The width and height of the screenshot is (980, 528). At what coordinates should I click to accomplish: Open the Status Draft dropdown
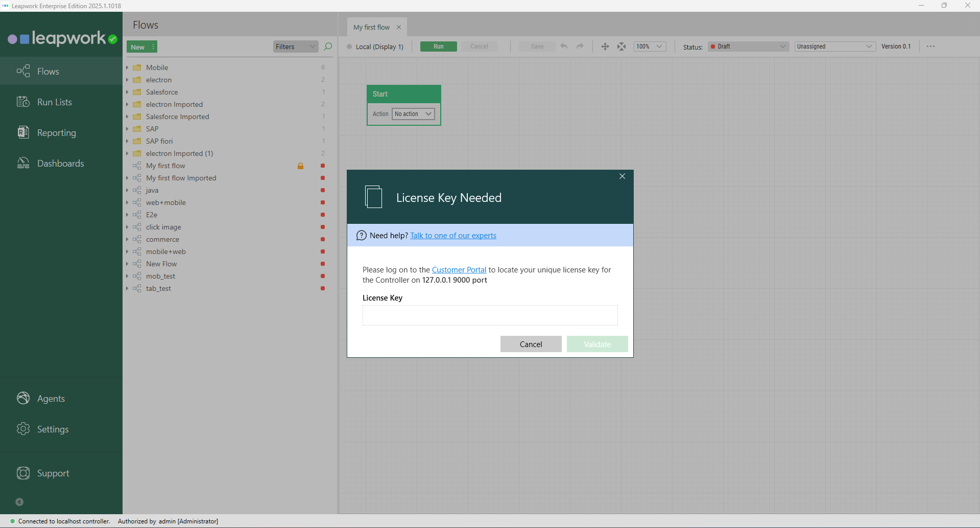[x=748, y=47]
